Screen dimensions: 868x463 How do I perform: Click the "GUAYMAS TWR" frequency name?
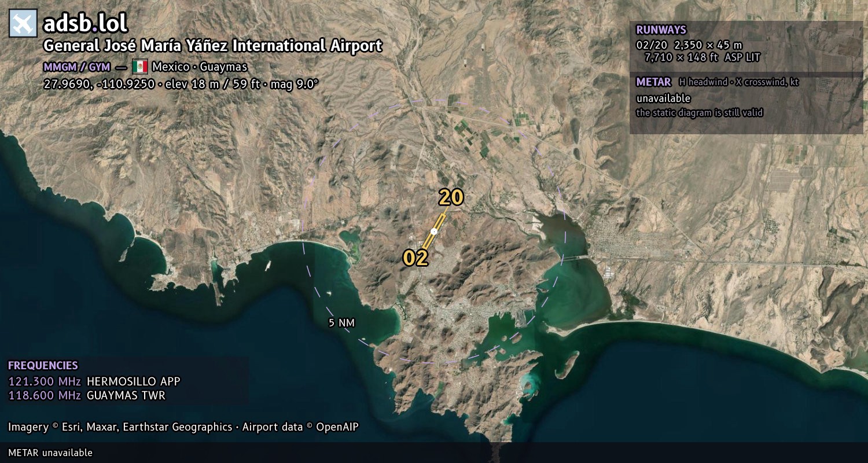point(126,396)
